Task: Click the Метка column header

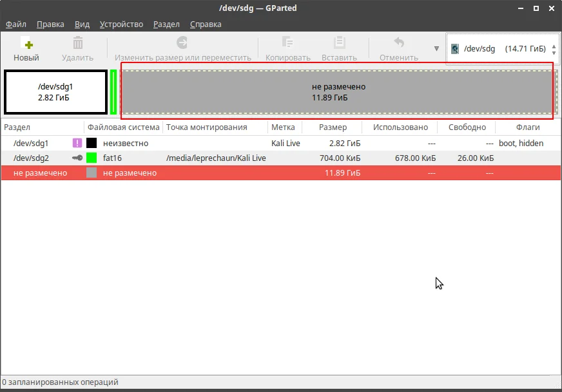Action: 285,127
